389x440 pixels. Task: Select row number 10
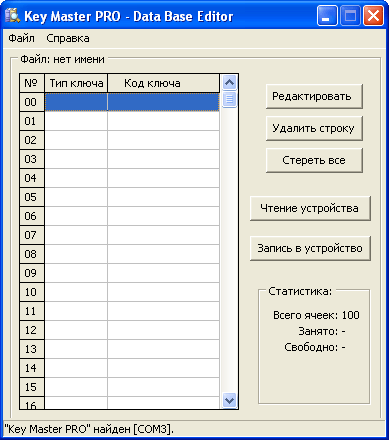click(x=32, y=292)
